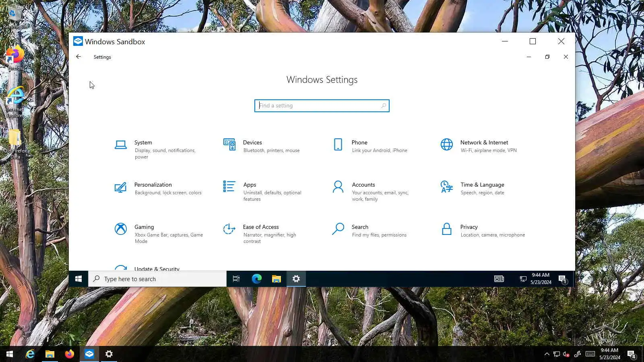
Task: Launch Firefox from the host taskbar
Action: pyautogui.click(x=69, y=354)
